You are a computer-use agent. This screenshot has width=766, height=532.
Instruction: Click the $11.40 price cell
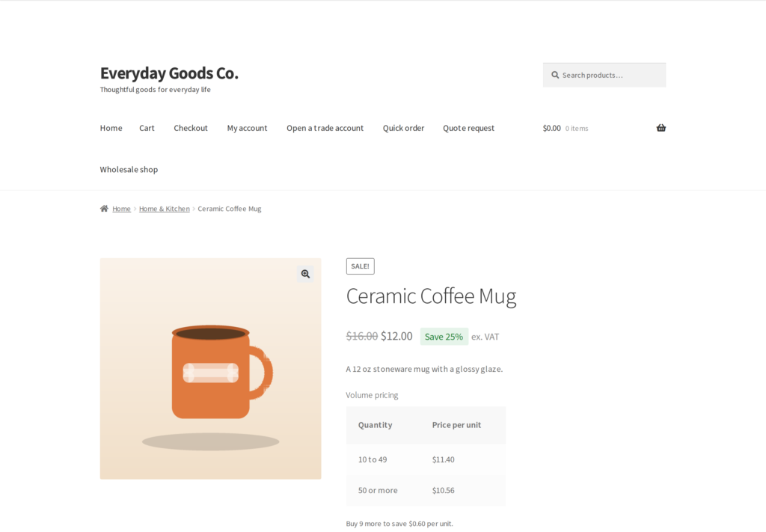click(443, 459)
